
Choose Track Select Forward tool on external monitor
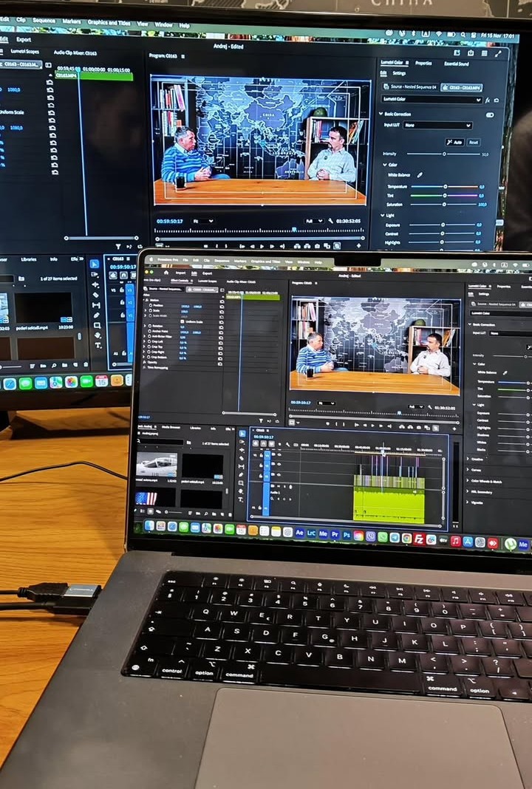tap(95, 274)
